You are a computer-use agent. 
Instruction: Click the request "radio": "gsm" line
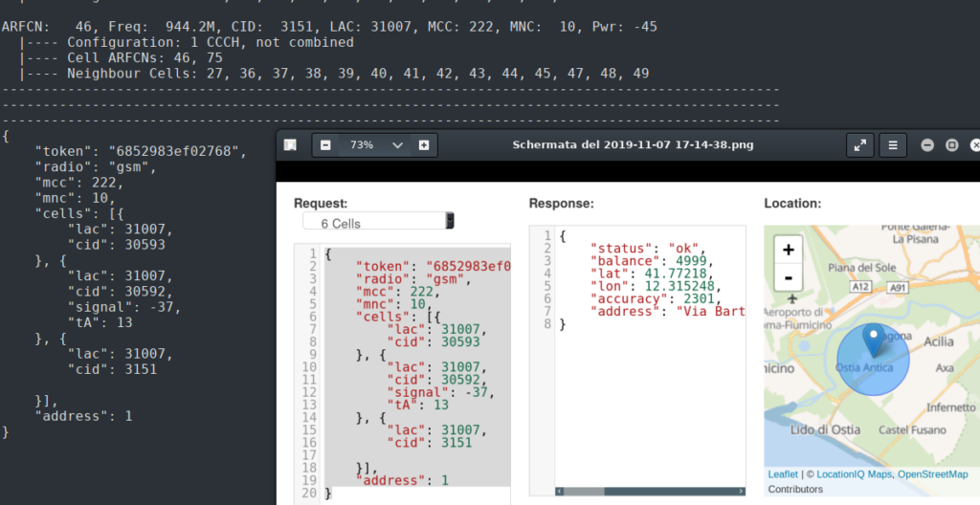413,279
